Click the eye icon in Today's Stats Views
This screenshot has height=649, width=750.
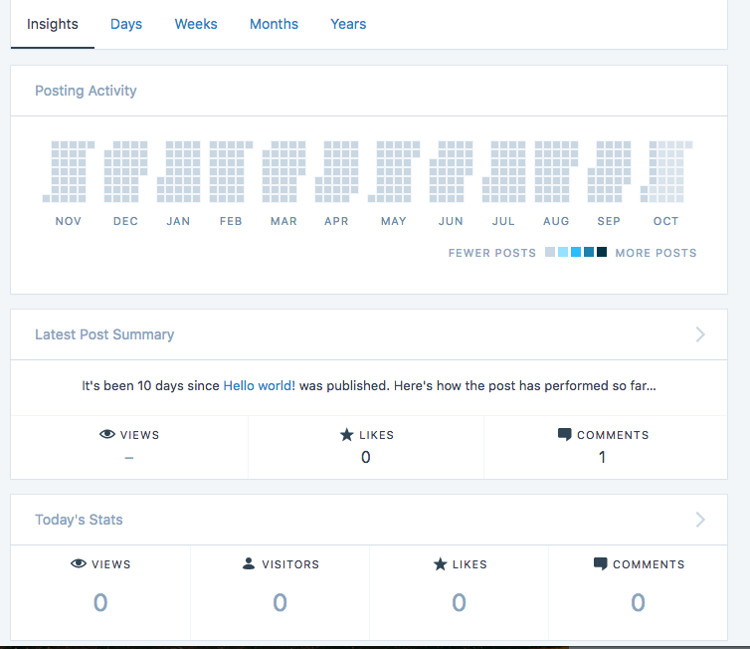(x=78, y=563)
